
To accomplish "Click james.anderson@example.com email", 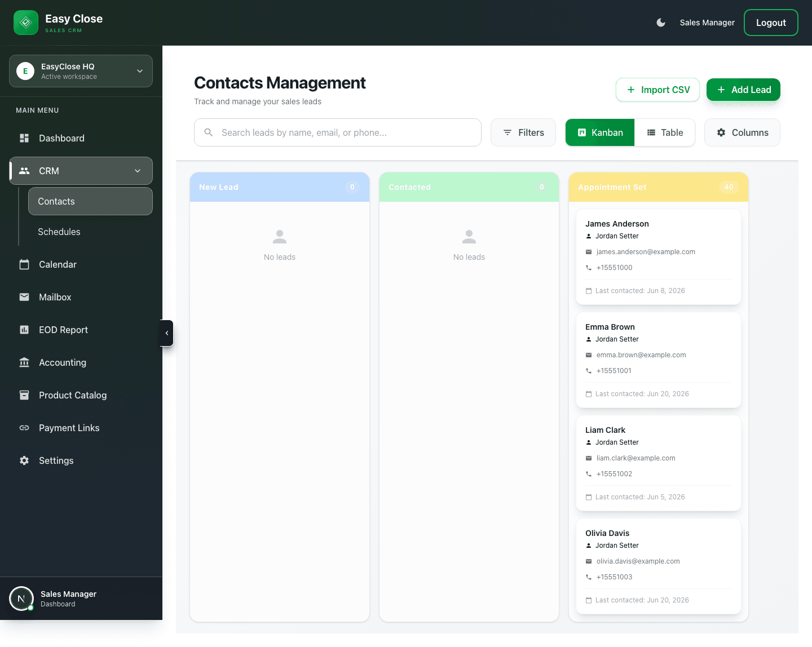I will tap(646, 252).
